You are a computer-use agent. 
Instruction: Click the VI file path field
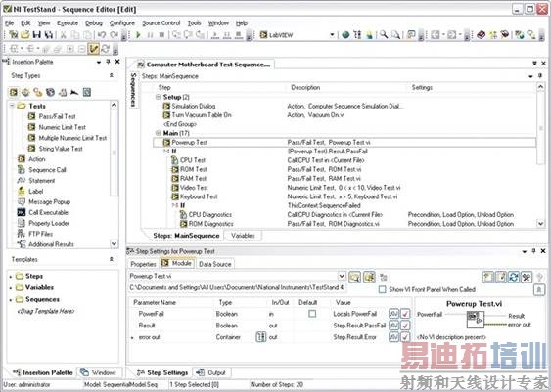coord(237,287)
